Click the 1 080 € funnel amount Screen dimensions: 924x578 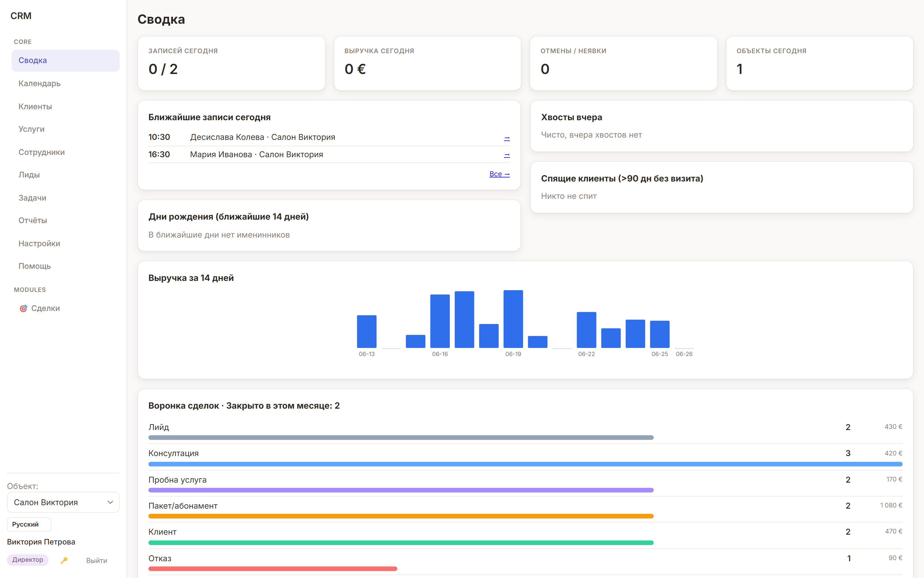pos(891,505)
